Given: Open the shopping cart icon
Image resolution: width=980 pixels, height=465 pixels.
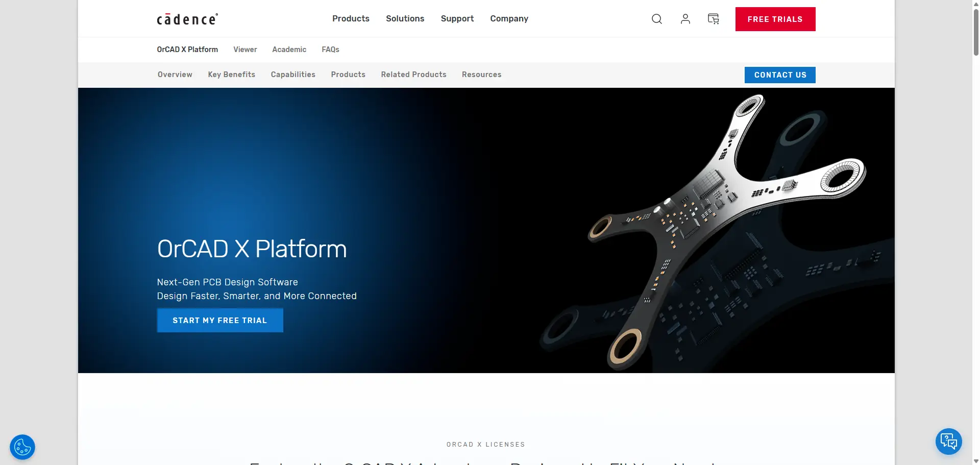Looking at the screenshot, I should 714,19.
